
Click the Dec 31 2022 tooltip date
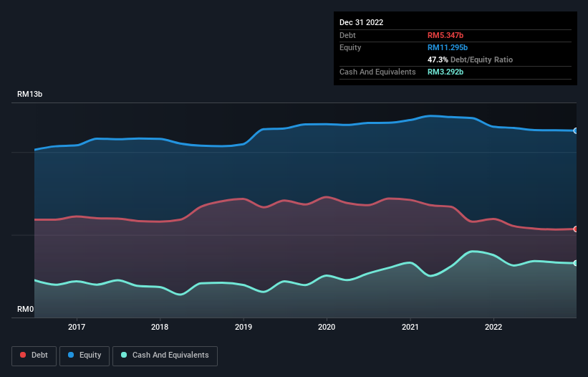click(x=361, y=22)
